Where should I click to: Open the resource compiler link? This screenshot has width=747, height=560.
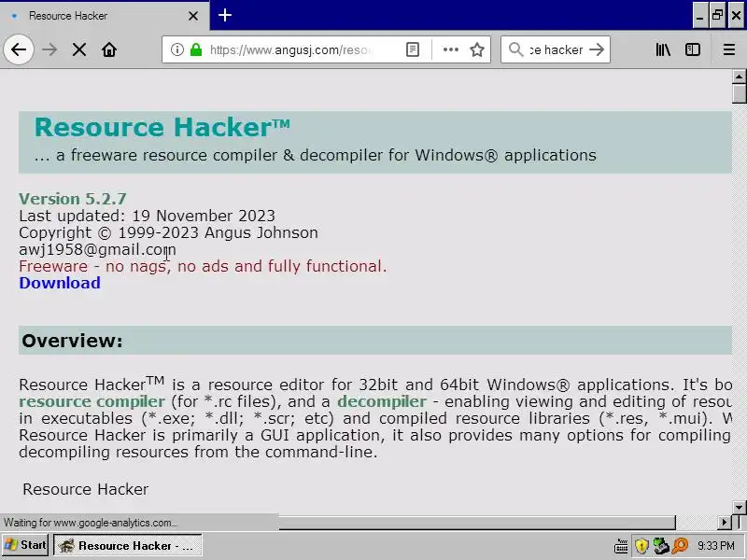point(92,401)
